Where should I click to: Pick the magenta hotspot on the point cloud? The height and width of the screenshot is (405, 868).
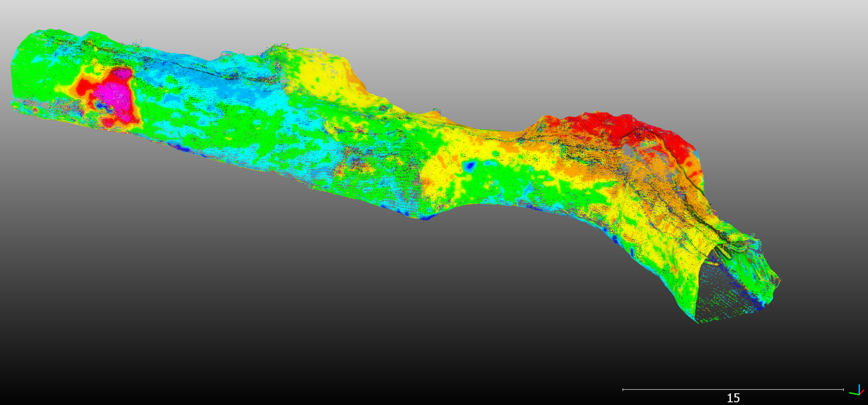tap(114, 95)
